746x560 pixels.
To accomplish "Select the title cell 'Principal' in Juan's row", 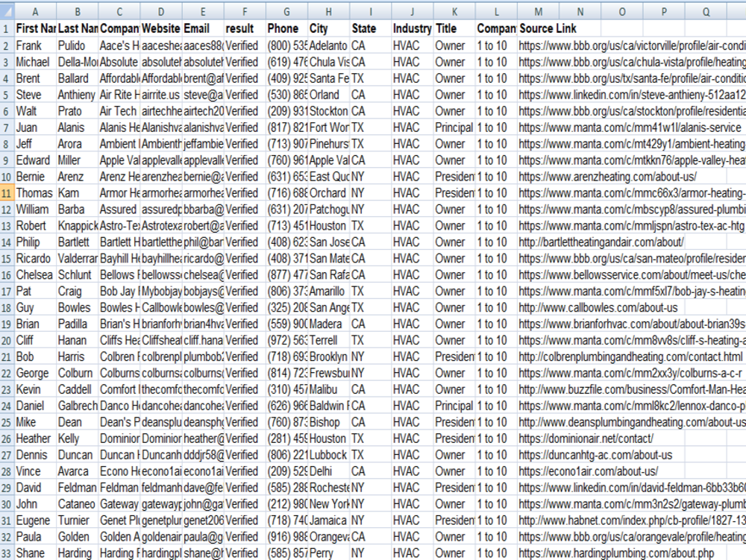I will 454,128.
